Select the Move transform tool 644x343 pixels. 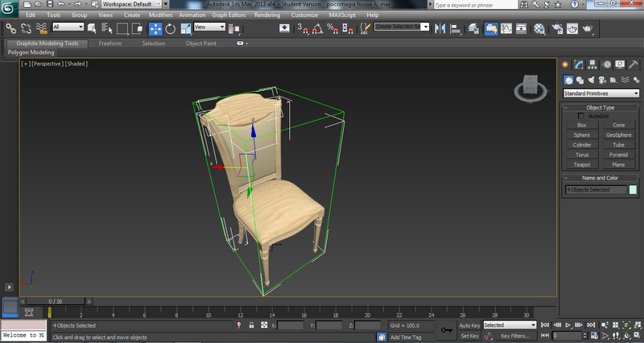click(x=155, y=28)
